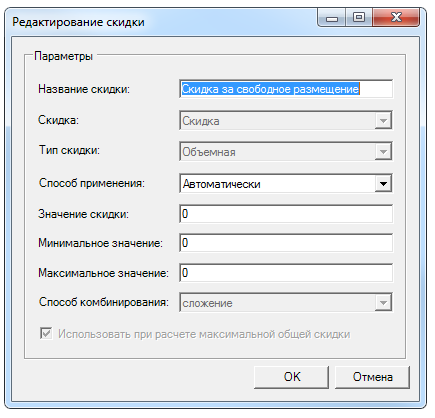Viewport: 435px width, 418px height.
Task: Expand the Способ комбинирования dropdown arrow
Action: coord(383,303)
